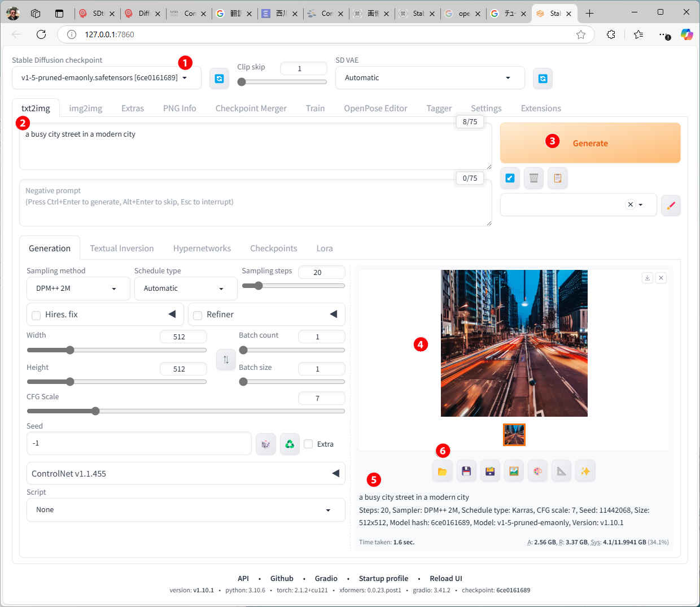Image resolution: width=700 pixels, height=607 pixels.
Task: Expand the ControlNet v1.1.455 panel
Action: coord(185,474)
